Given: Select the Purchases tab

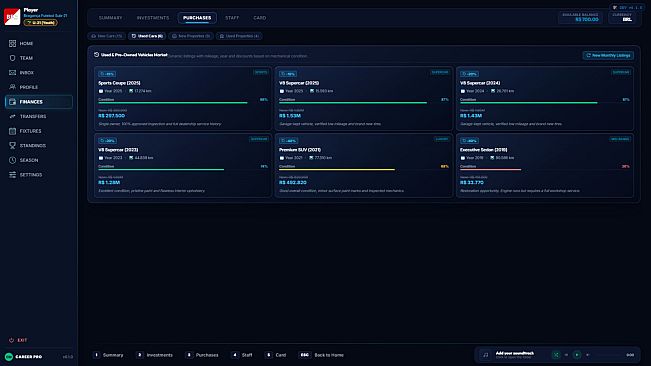Looking at the screenshot, I should (197, 18).
